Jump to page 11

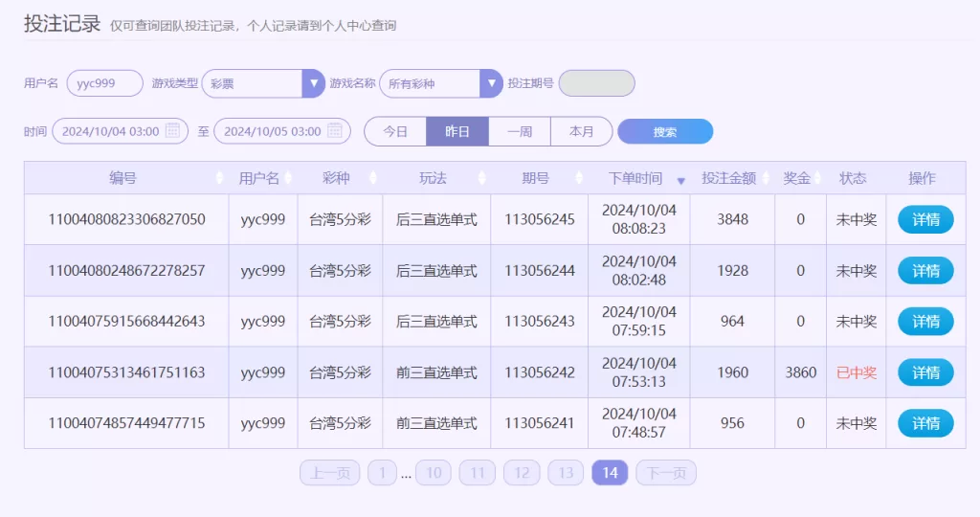coord(478,473)
